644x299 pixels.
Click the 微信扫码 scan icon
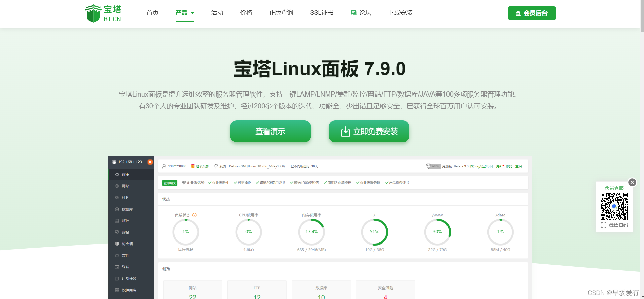coord(604,225)
